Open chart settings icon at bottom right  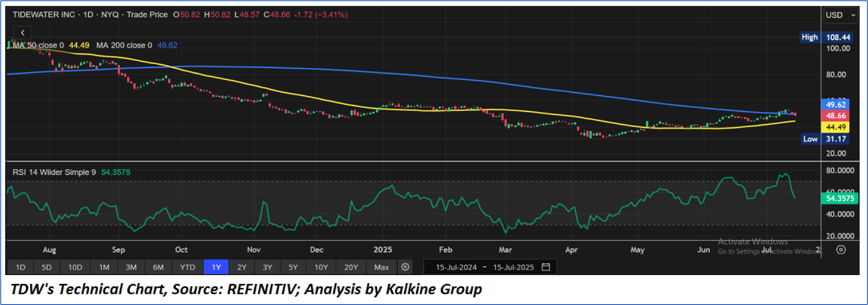coord(841,250)
